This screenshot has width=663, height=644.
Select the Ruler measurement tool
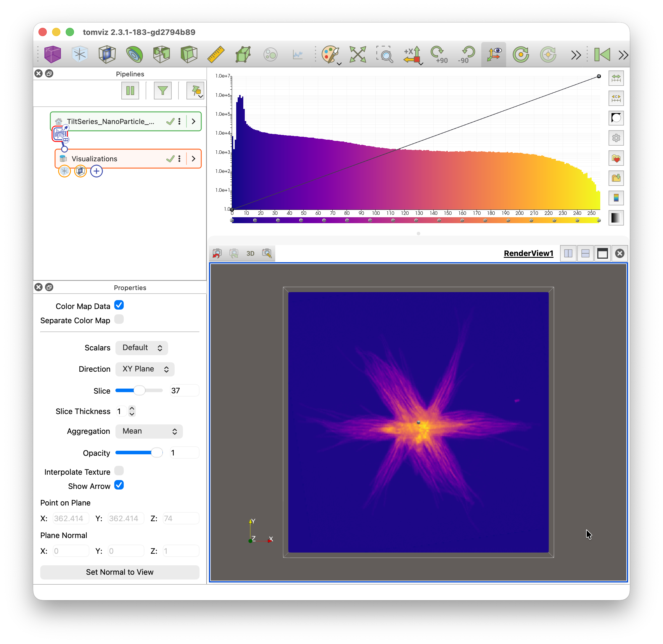(216, 54)
